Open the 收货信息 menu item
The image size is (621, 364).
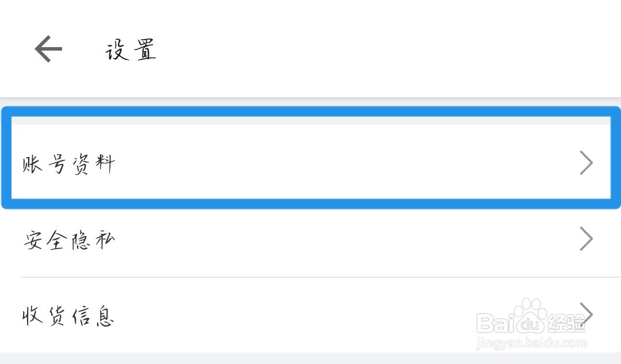tap(69, 316)
